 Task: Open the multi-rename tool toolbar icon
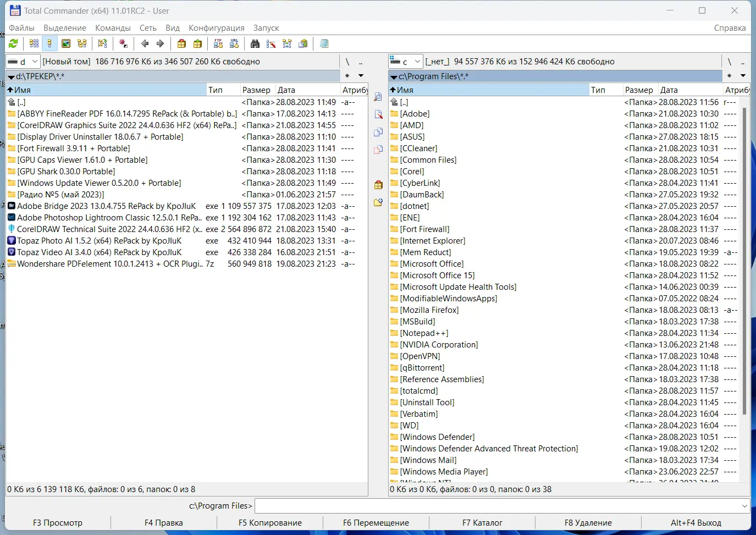[x=271, y=43]
